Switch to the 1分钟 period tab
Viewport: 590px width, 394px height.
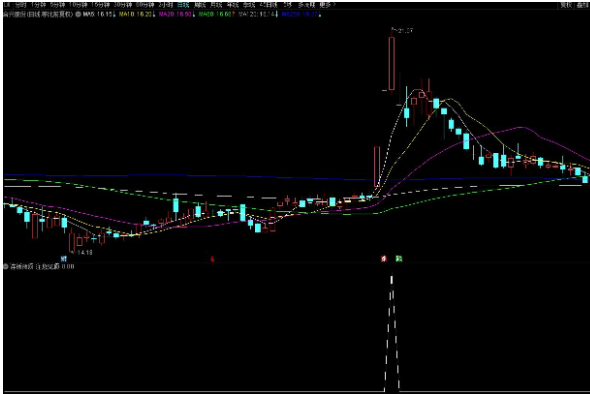39,5
